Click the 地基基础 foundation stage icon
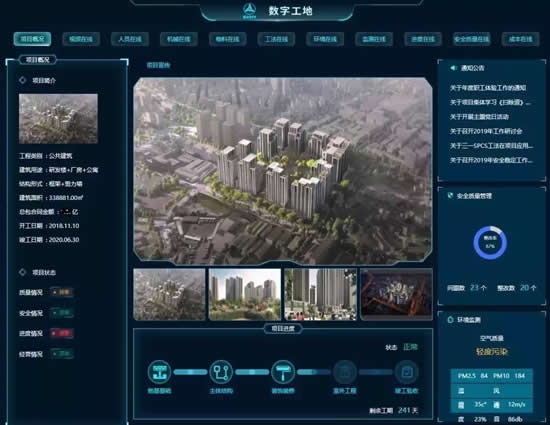 pyautogui.click(x=159, y=372)
